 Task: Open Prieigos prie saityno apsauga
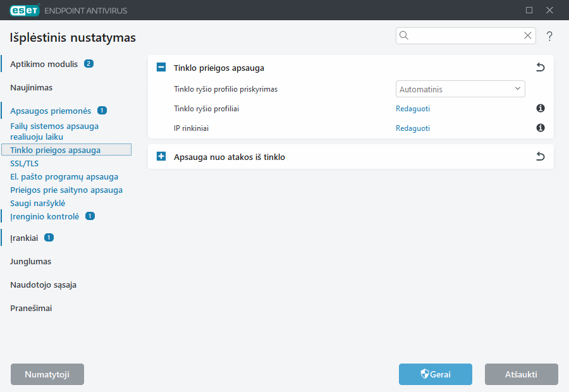(x=66, y=190)
